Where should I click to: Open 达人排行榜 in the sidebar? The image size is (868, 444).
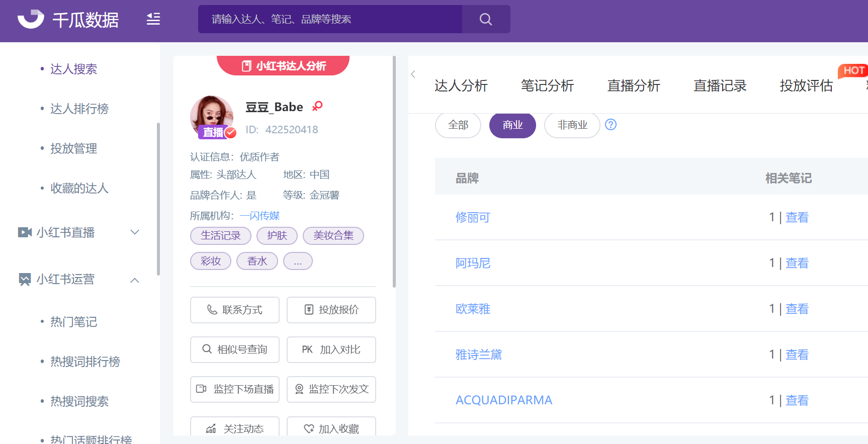[79, 109]
